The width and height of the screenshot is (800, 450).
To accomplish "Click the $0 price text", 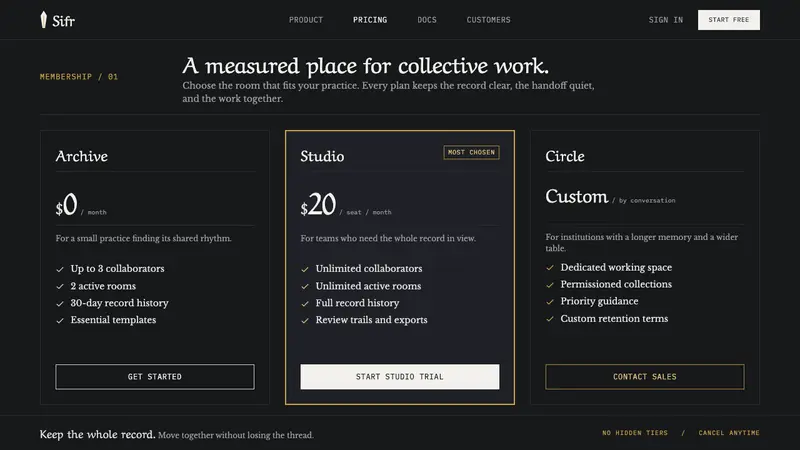I will [x=66, y=205].
